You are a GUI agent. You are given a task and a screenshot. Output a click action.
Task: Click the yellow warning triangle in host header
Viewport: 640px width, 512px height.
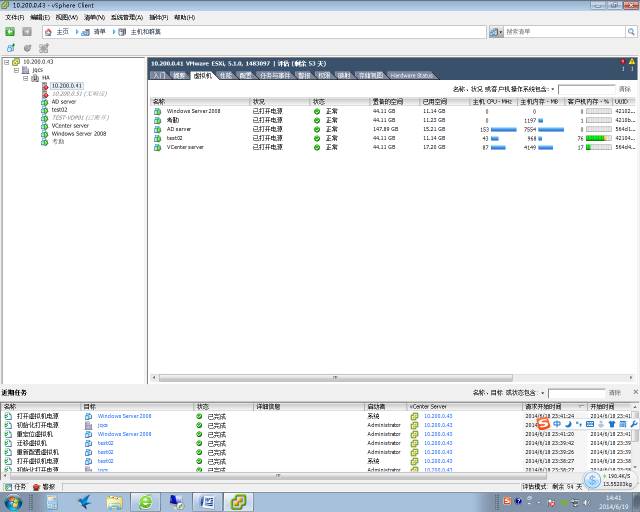click(632, 61)
